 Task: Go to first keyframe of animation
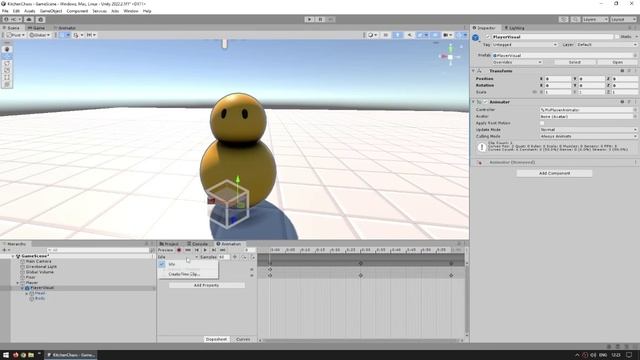[x=188, y=250]
